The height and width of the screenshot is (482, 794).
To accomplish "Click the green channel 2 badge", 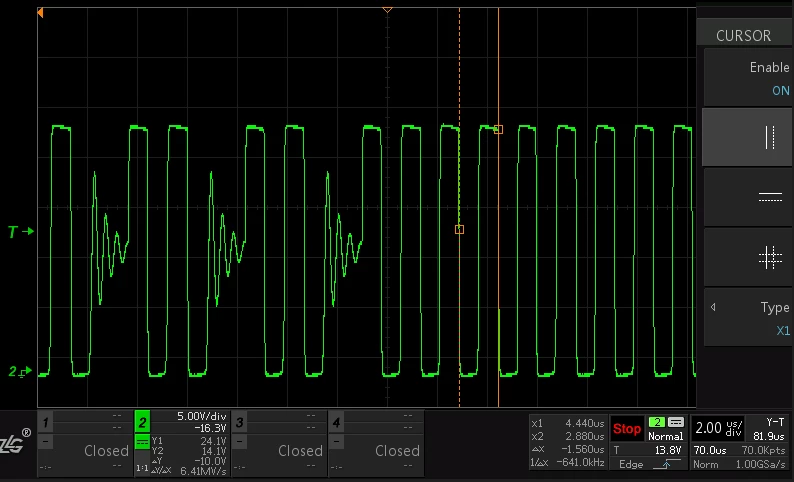I will tap(142, 422).
